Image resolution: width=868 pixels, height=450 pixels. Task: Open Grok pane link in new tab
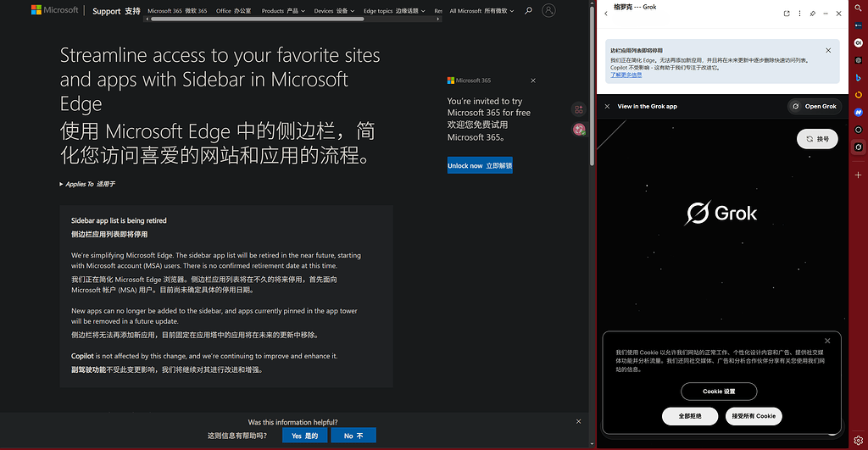point(787,14)
